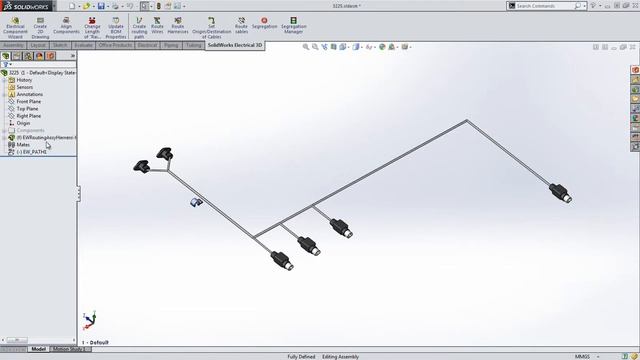Select Top Plane in the tree
640x360 pixels.
click(x=27, y=109)
